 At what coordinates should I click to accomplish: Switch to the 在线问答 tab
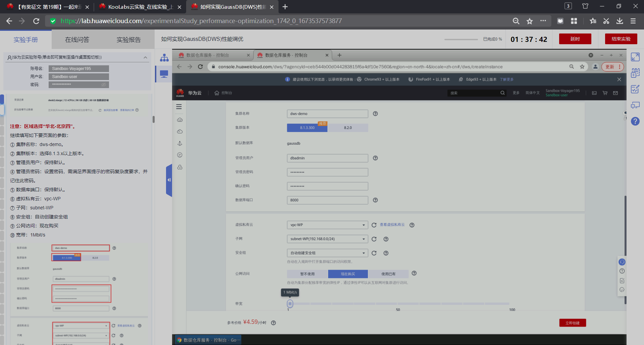(x=77, y=40)
